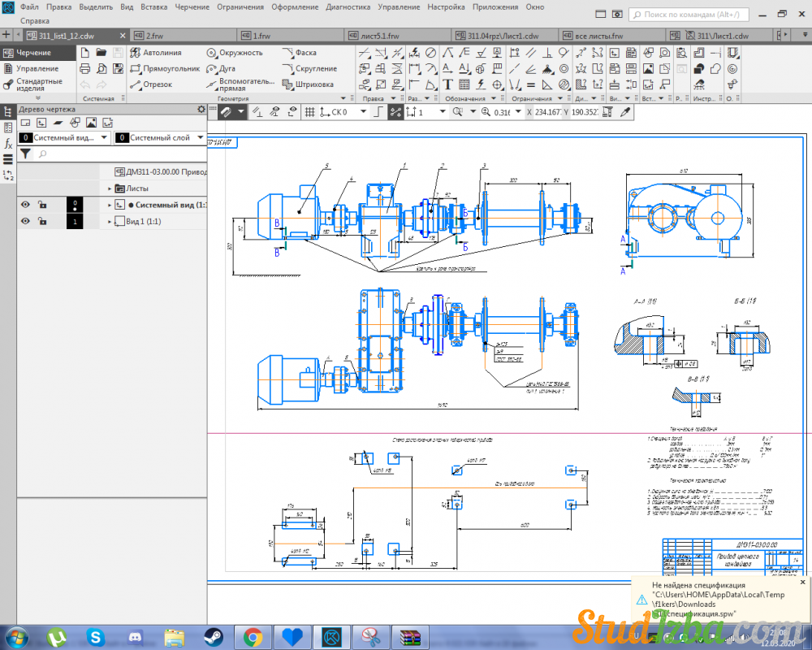Open the Системный слой layer dropdown
The image size is (812, 650).
click(200, 138)
